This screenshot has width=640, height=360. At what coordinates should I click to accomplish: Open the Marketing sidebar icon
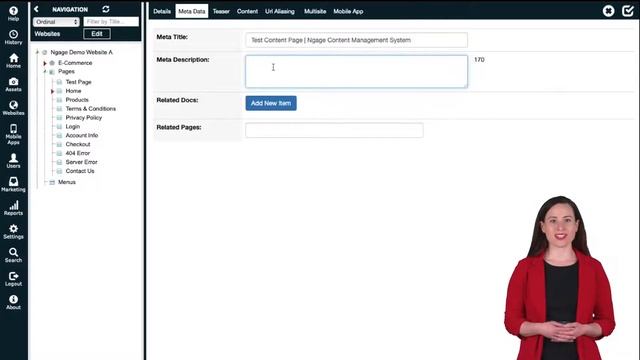pyautogui.click(x=13, y=184)
